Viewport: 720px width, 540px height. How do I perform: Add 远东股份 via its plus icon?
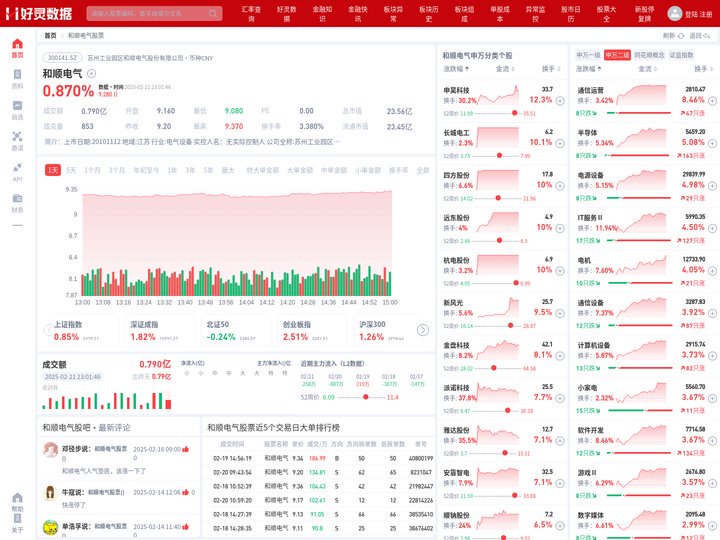[x=560, y=228]
